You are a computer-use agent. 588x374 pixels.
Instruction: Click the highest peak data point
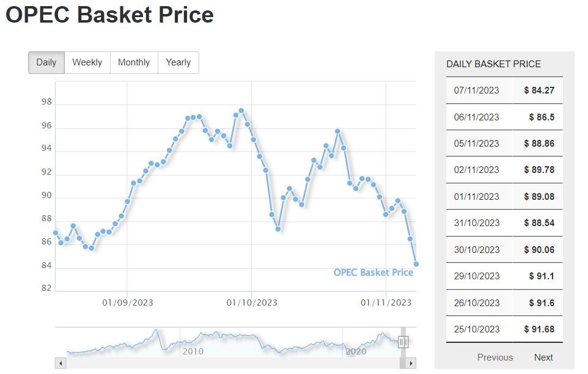click(241, 111)
